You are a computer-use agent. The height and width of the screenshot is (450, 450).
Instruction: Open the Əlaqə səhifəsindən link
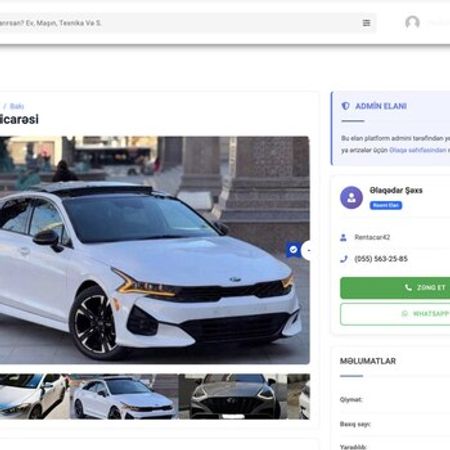pyautogui.click(x=417, y=150)
